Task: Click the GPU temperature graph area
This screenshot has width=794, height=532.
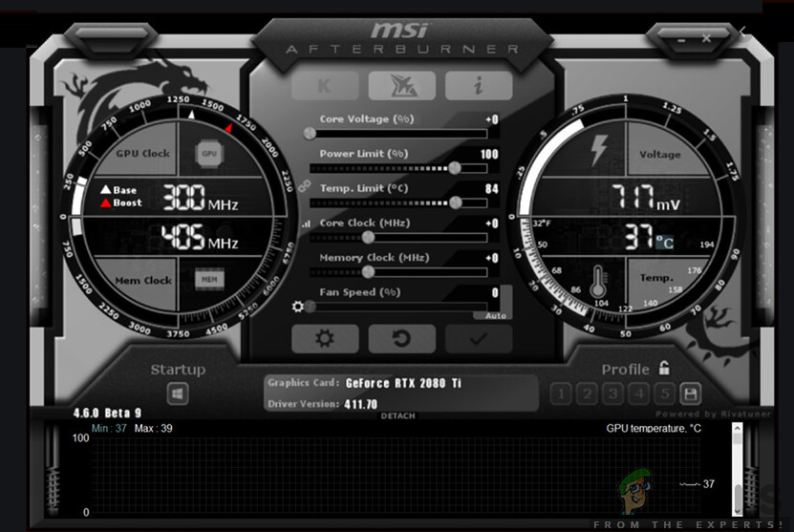Action: [395, 476]
